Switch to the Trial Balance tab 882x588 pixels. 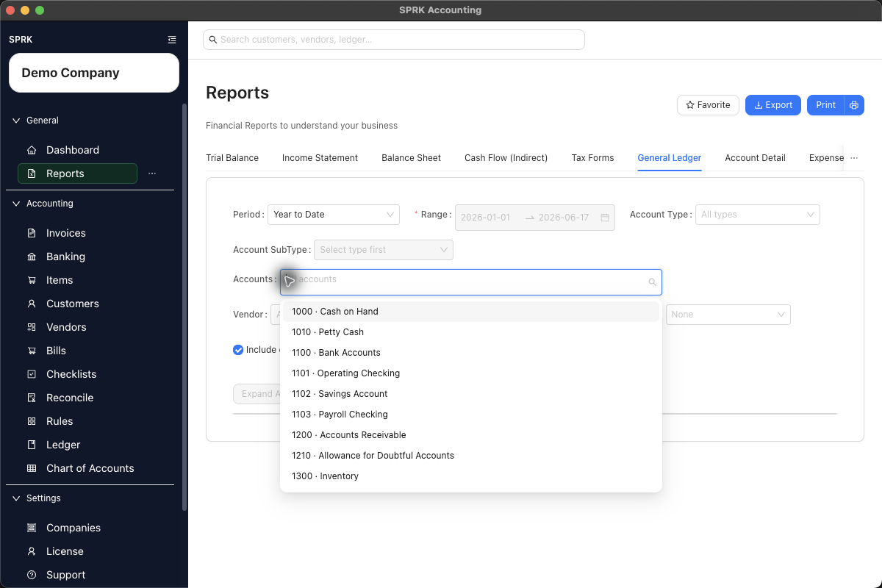click(x=232, y=158)
